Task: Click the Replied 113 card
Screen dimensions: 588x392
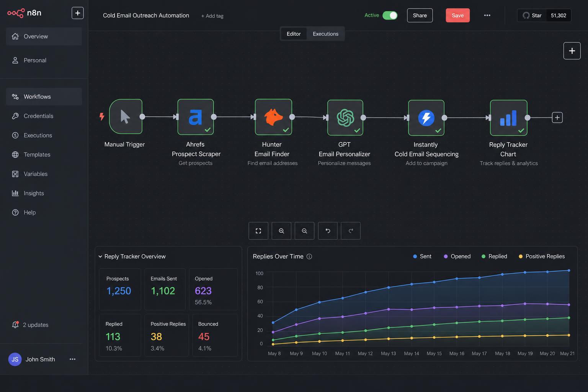Action: (120, 335)
